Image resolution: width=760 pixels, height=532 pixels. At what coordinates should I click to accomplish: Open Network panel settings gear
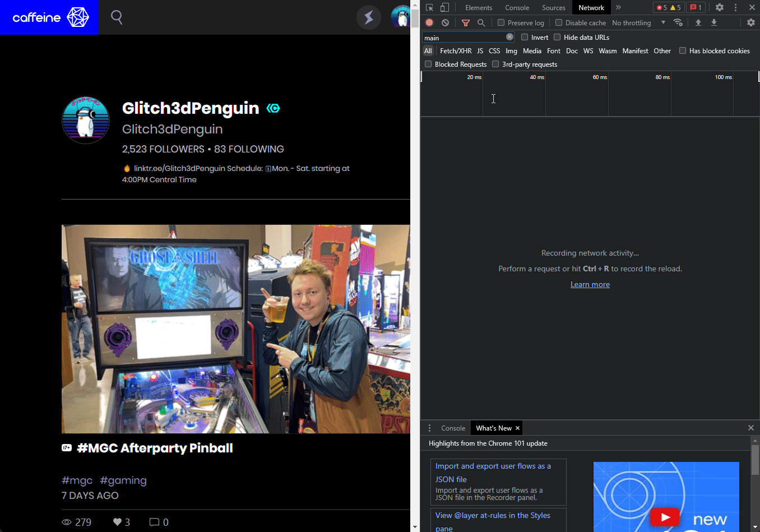751,22
